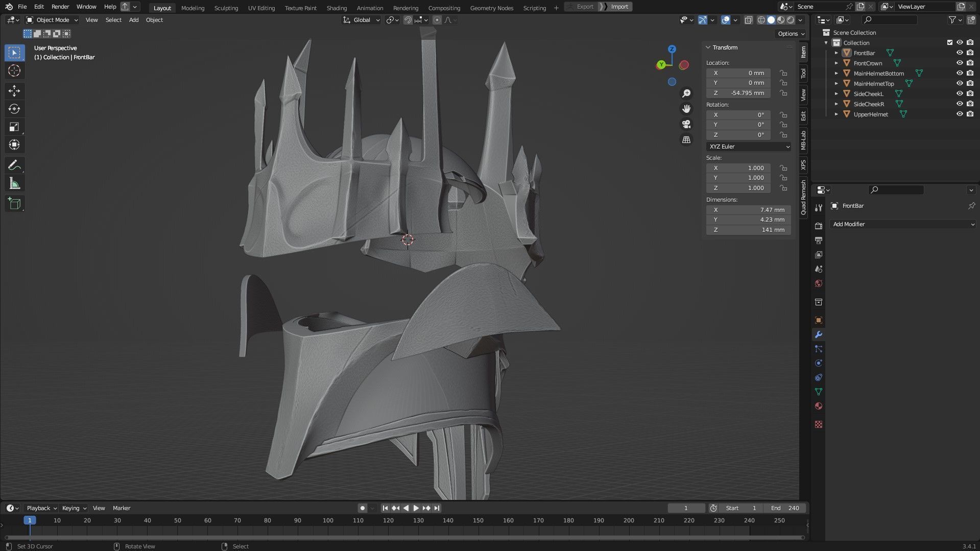Click the Location Z value field

(x=738, y=93)
